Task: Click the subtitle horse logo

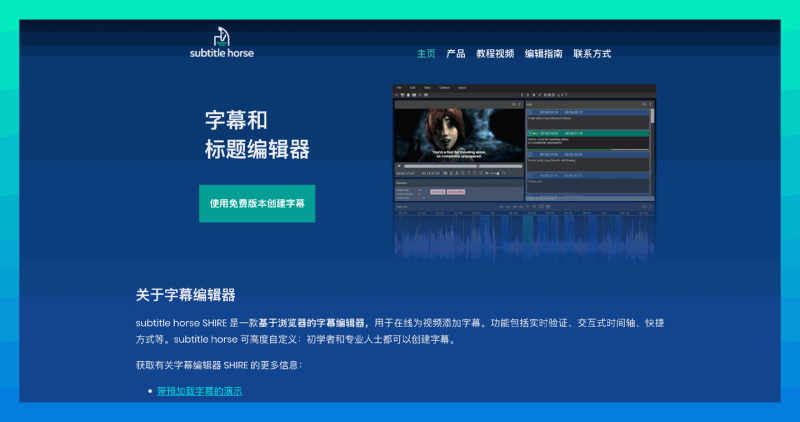Action: 221,43
